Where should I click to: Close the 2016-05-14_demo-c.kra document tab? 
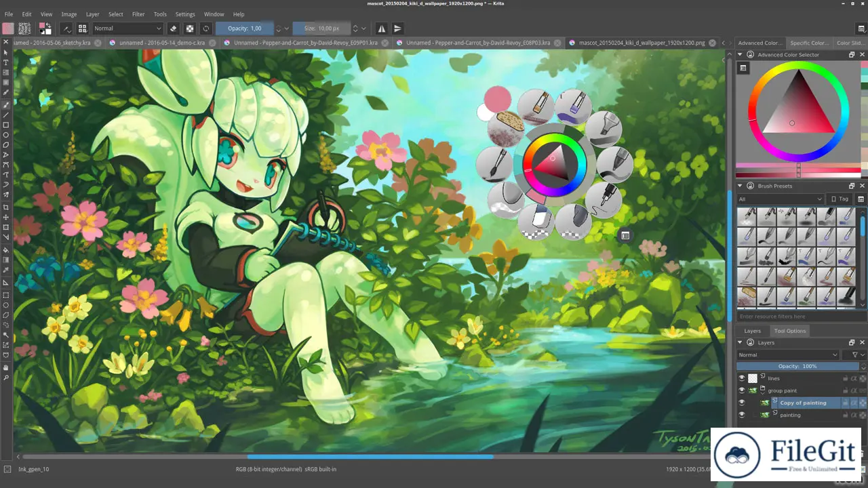click(x=213, y=43)
